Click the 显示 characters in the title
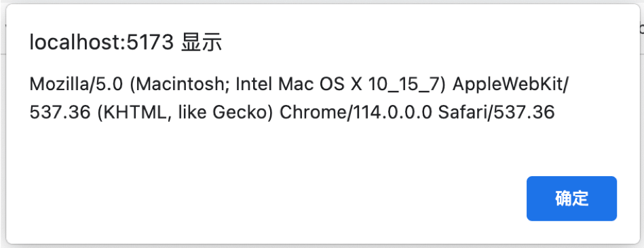Image resolution: width=644 pixels, height=248 pixels. (x=202, y=43)
